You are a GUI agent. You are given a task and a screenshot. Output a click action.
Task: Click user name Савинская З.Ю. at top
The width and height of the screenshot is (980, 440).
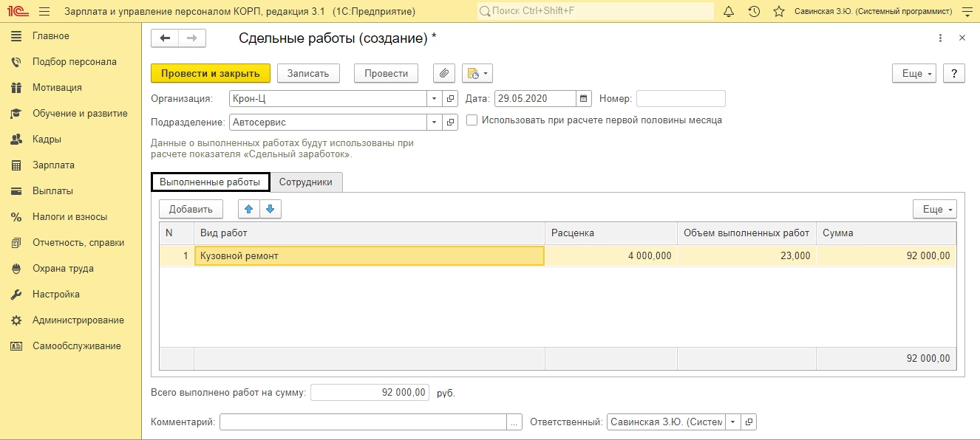click(873, 12)
